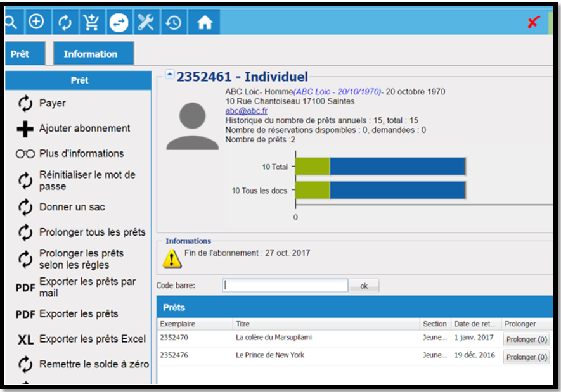Viewport: 561px width, 392px height.
Task: Click return date 19 déc. 2016
Action: (x=474, y=355)
